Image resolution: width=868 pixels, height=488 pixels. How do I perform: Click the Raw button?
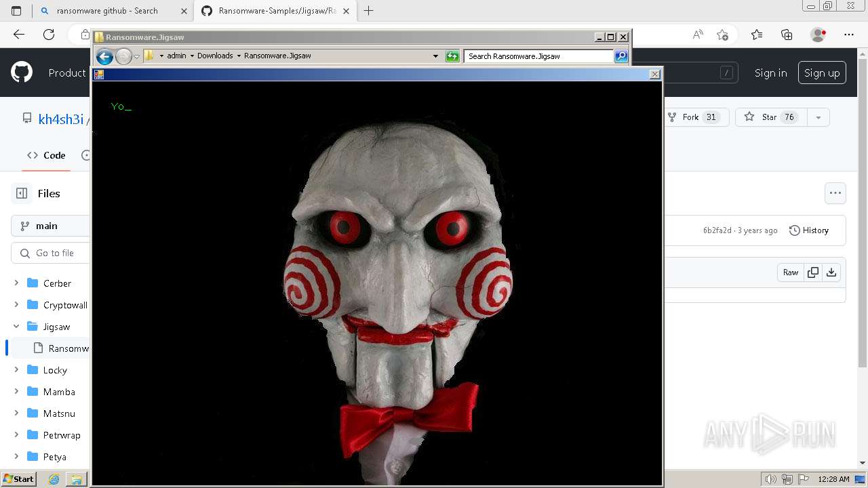[791, 272]
